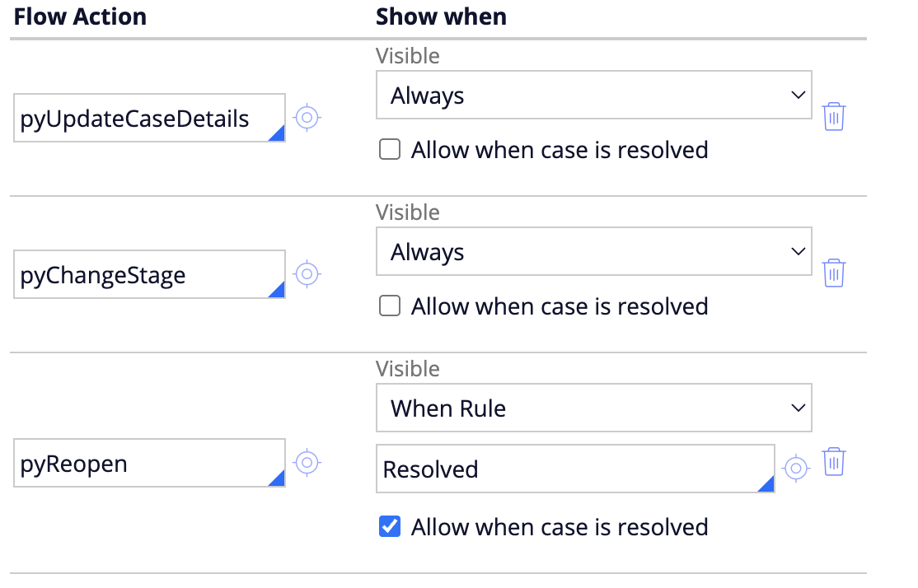Focus the pyChangeStage flow action field
Viewport: 918px width, 588px height.
click(140, 274)
